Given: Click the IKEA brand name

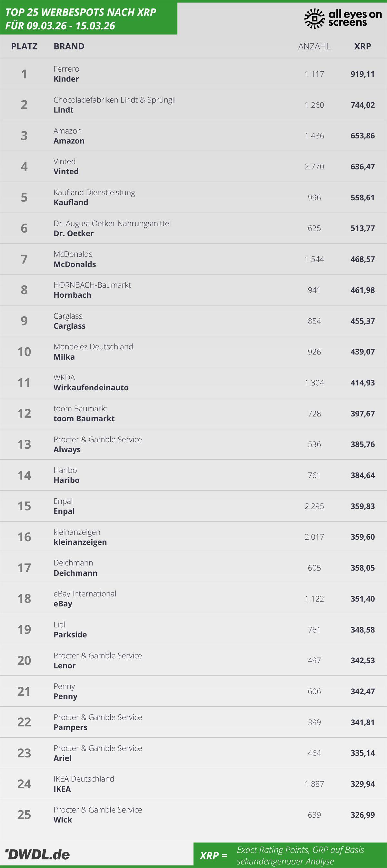Looking at the screenshot, I should (x=62, y=789).
